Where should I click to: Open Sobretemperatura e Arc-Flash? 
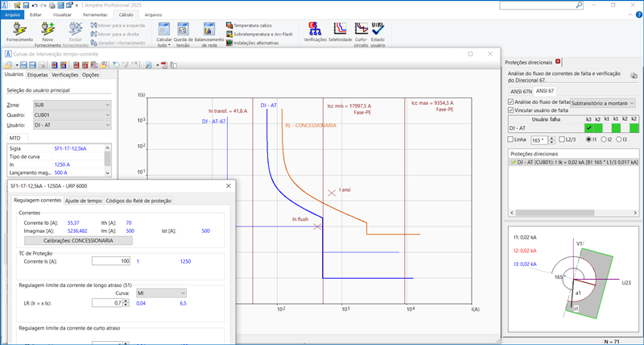(x=259, y=34)
